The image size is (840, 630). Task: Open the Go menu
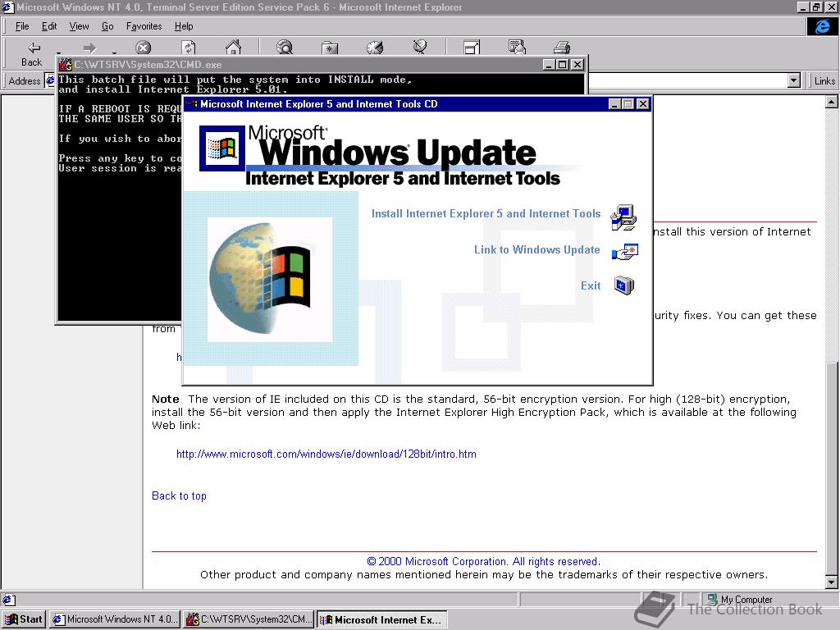pos(107,26)
